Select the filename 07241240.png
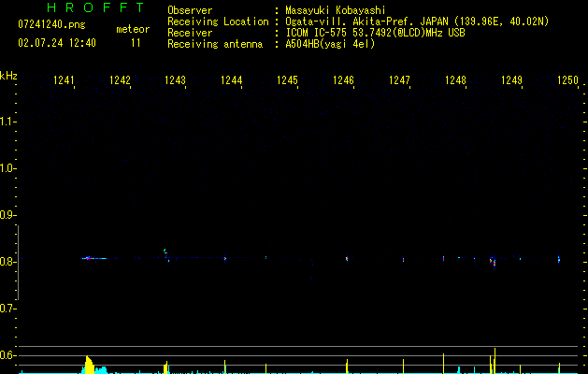 [51, 24]
